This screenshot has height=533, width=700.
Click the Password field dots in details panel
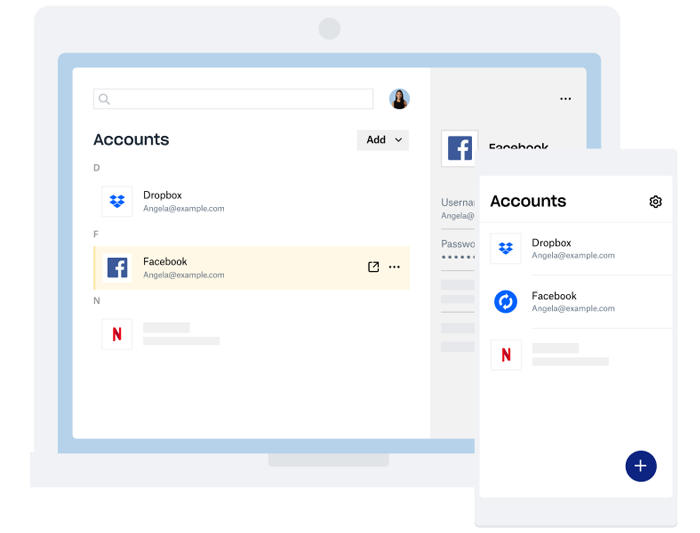click(x=458, y=257)
